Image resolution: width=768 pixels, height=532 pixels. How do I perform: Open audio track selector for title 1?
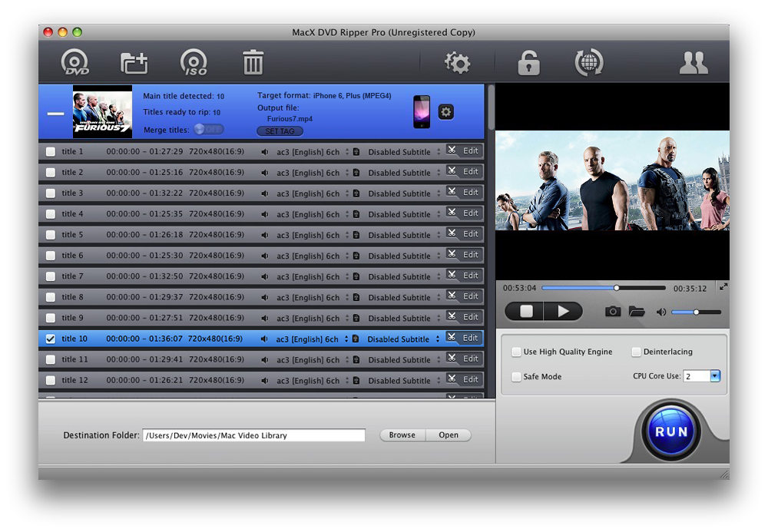coord(347,152)
